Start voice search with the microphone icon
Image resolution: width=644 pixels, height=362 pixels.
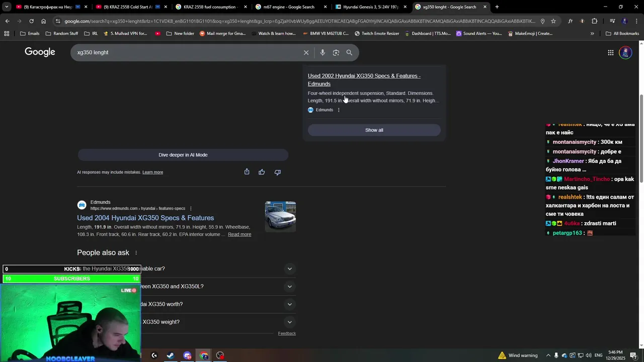click(323, 52)
